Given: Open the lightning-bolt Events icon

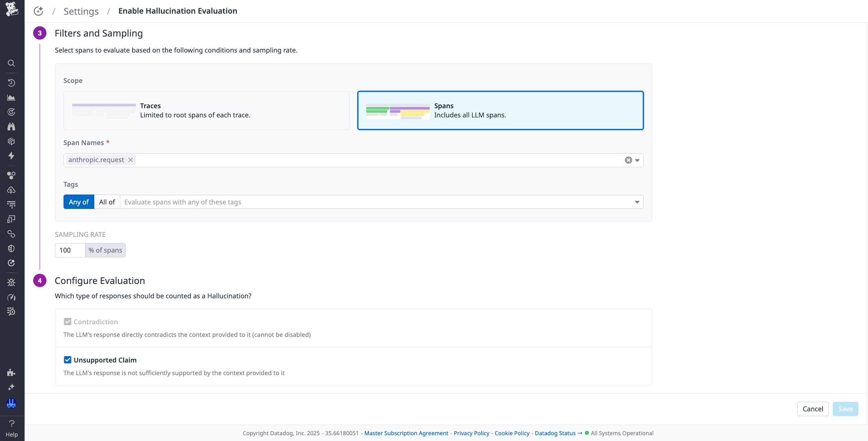Looking at the screenshot, I should [x=12, y=156].
